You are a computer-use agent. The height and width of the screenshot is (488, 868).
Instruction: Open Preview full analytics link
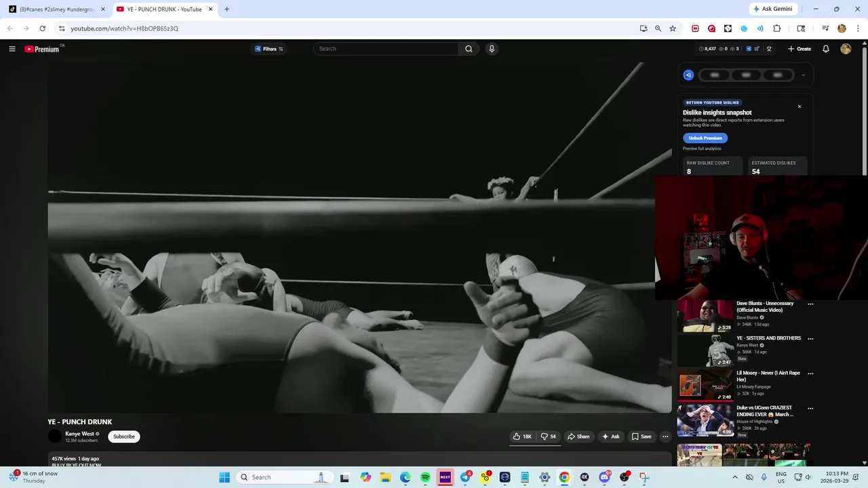(x=702, y=148)
